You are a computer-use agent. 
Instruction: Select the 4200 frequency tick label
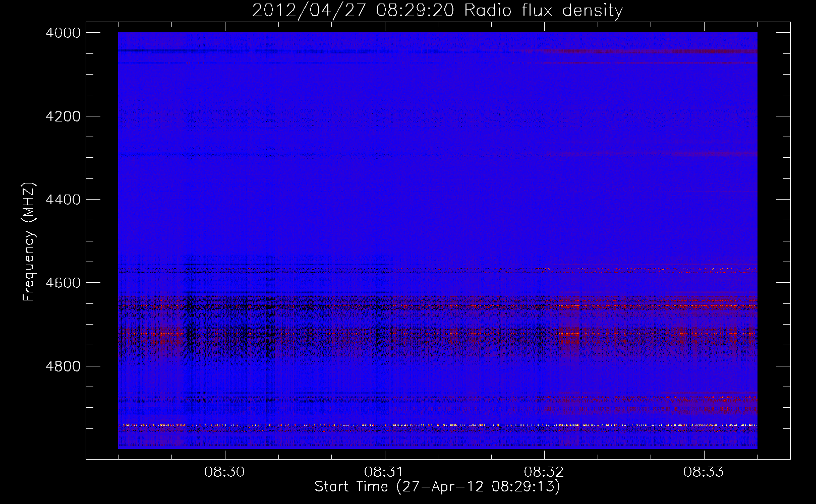63,116
